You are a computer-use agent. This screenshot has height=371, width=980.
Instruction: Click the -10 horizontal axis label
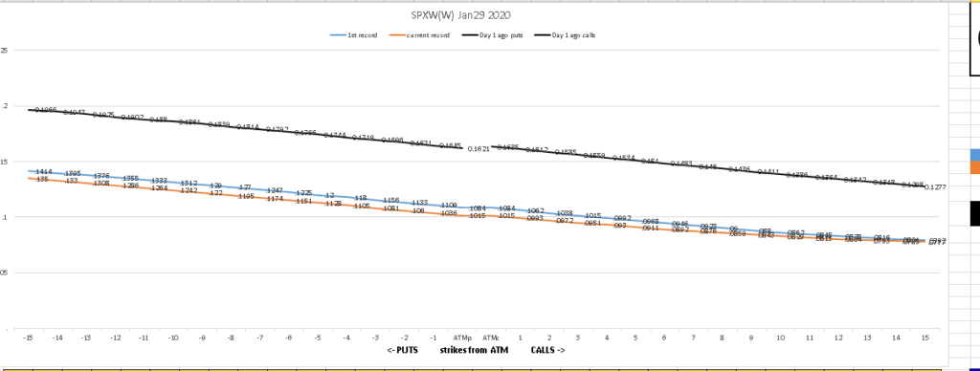pyautogui.click(x=174, y=338)
